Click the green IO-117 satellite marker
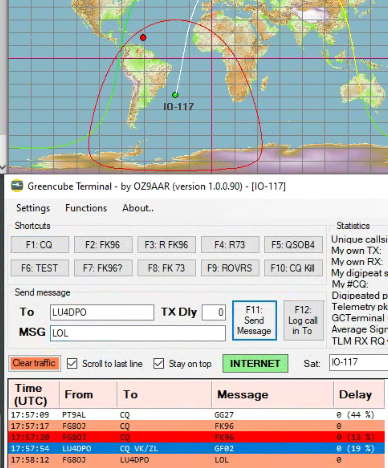The width and height of the screenshot is (388, 468). click(175, 95)
